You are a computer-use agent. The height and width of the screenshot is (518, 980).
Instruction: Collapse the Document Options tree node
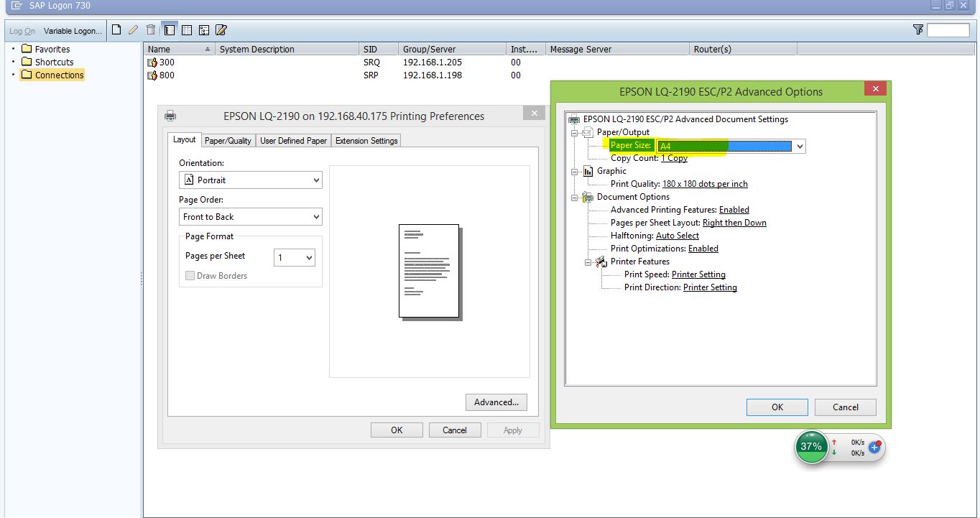(x=574, y=198)
